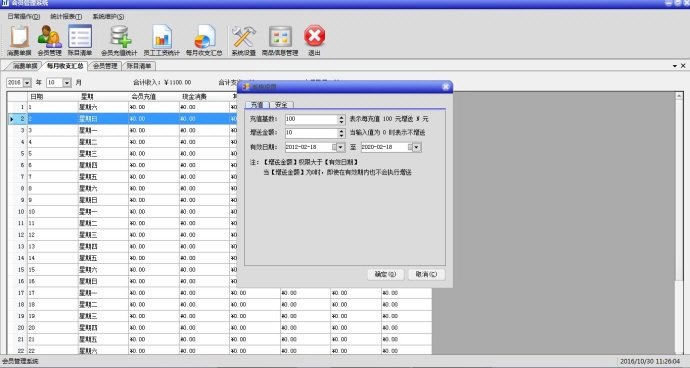Image resolution: width=690 pixels, height=368 pixels.
Task: Close current tab with the X at tab bar right
Action: pos(683,66)
